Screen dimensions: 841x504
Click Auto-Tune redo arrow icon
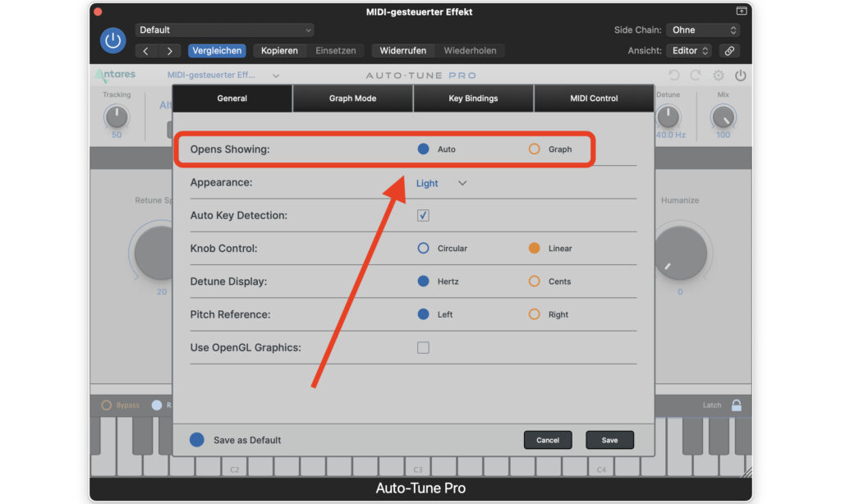pos(696,76)
